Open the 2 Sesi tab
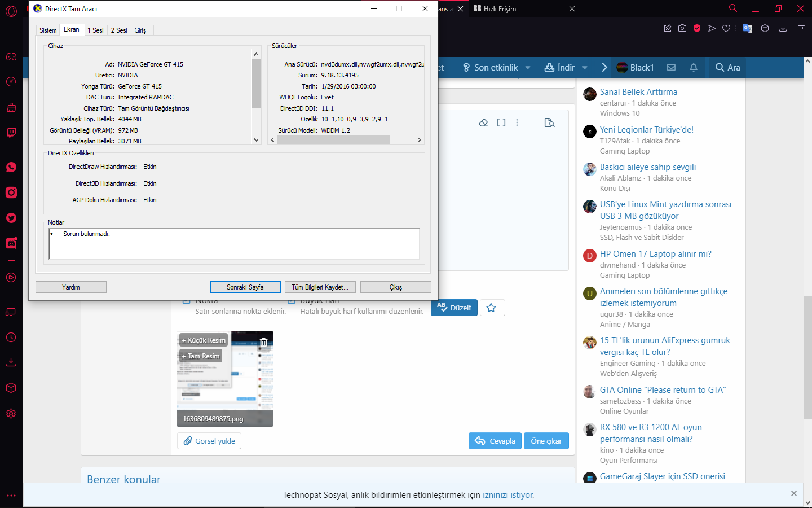Viewport: 812px width, 508px height. pos(119,30)
